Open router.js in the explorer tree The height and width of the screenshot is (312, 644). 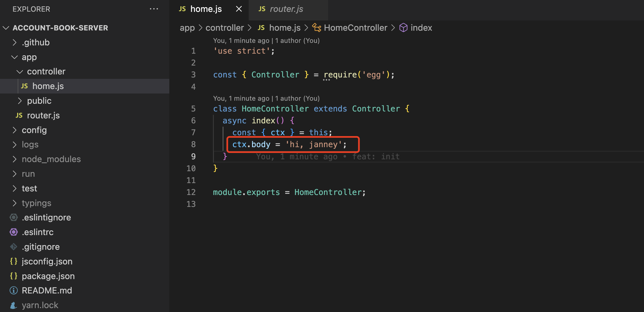pyautogui.click(x=43, y=115)
